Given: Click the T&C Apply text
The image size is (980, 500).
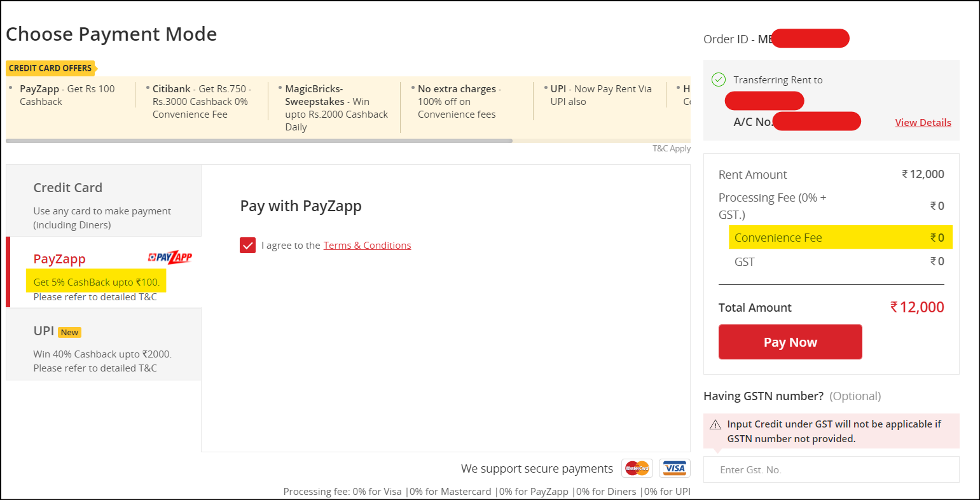Looking at the screenshot, I should tap(672, 148).
